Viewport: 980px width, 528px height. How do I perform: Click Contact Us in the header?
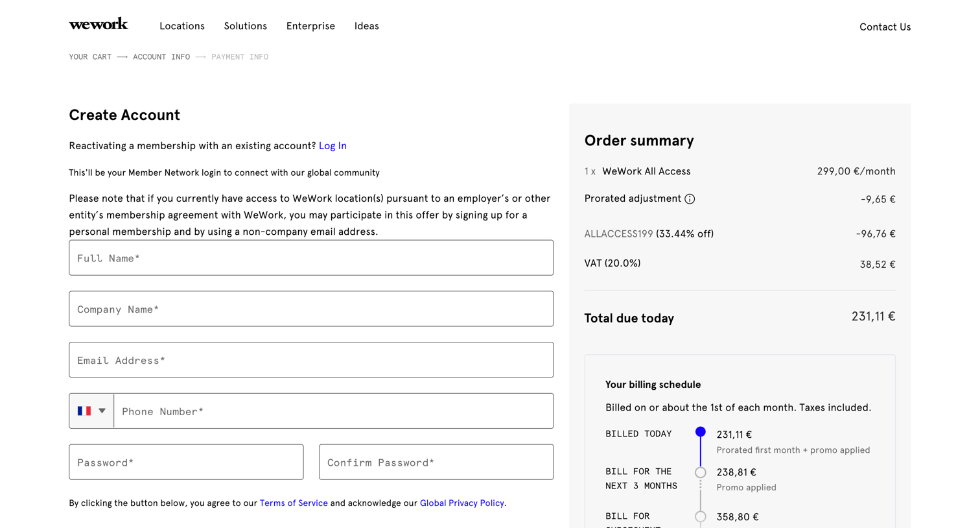tap(885, 27)
